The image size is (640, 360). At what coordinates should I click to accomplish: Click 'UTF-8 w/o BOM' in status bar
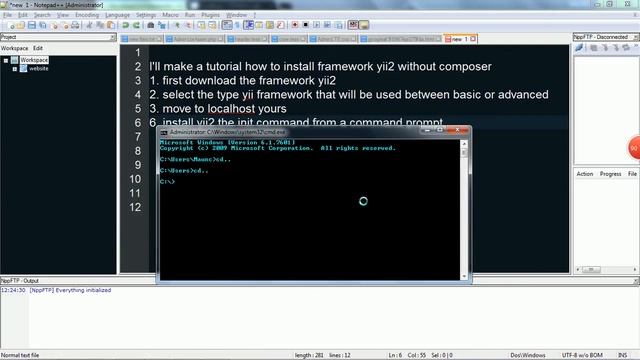point(582,355)
